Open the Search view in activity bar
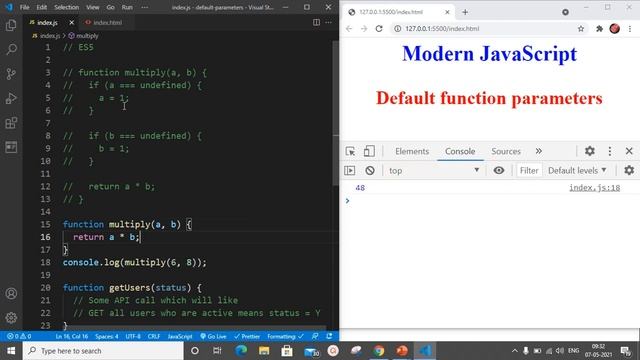 (x=11, y=49)
